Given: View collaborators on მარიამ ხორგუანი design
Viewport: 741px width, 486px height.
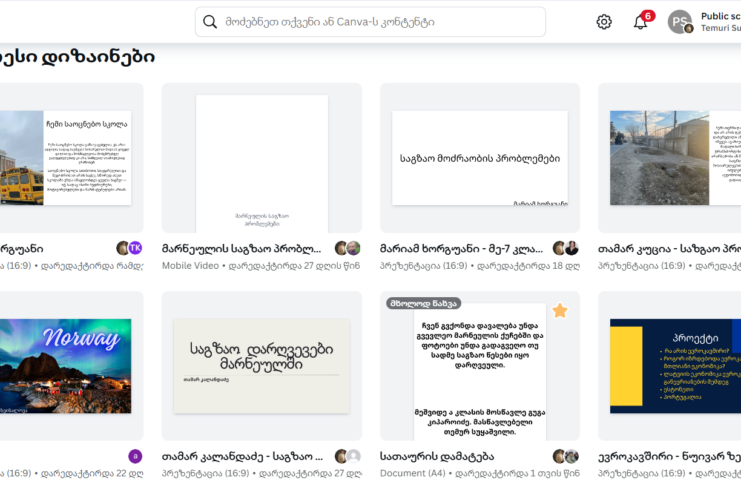Looking at the screenshot, I should [x=566, y=248].
